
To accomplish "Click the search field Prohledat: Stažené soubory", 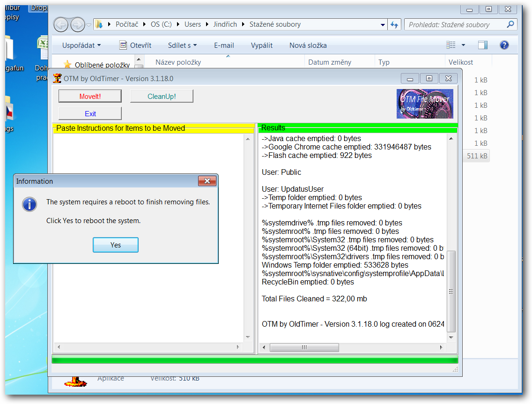I will coord(454,25).
